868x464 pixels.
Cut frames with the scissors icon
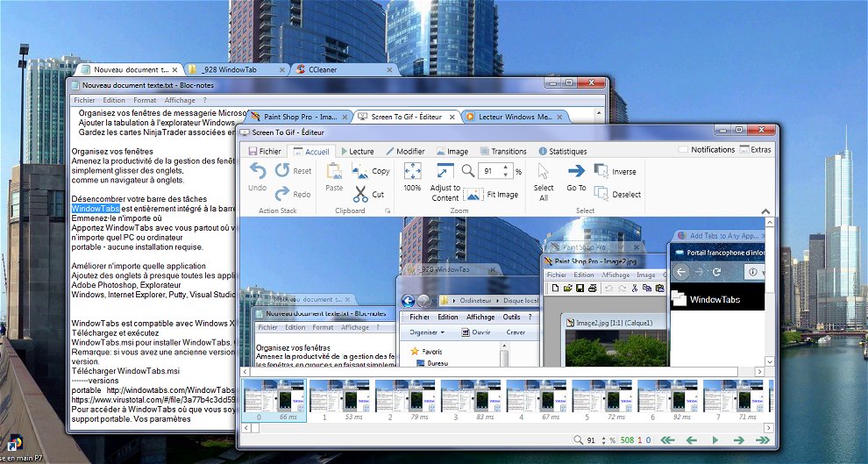point(360,195)
